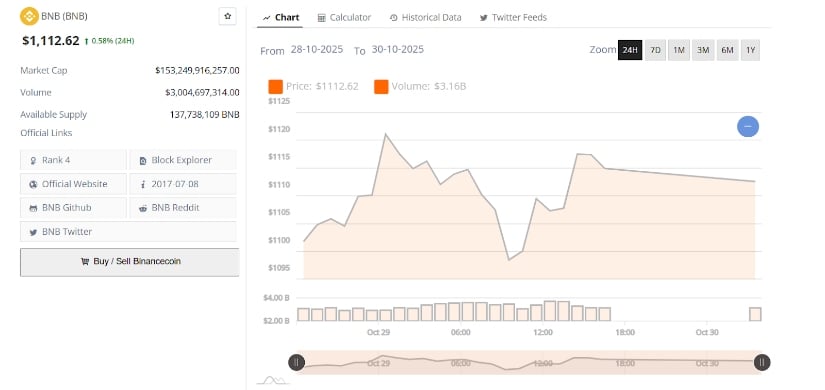Click the Buy / Sell Binancecoin button
This screenshot has width=825, height=390.
tap(129, 262)
